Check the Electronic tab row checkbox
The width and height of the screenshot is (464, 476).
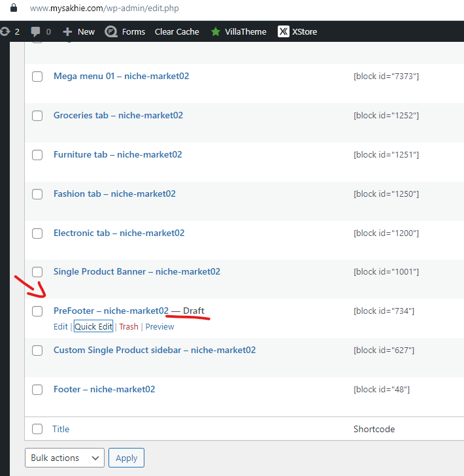tap(37, 233)
